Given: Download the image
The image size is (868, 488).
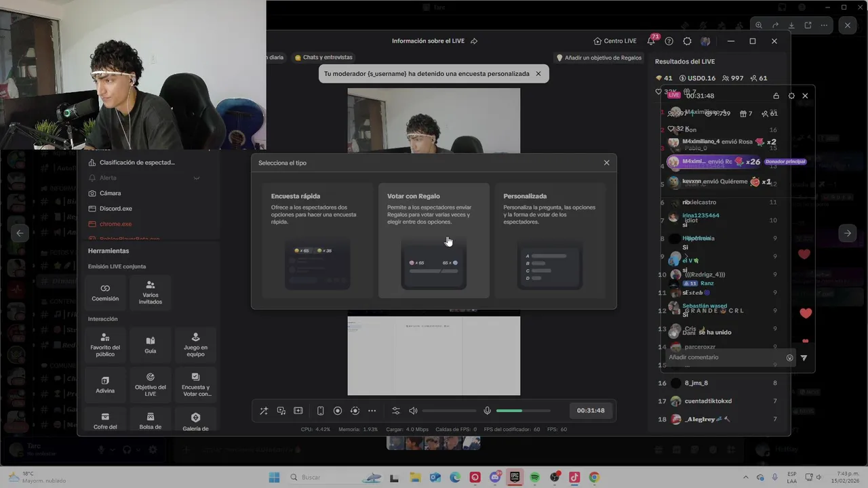Looking at the screenshot, I should click(791, 25).
